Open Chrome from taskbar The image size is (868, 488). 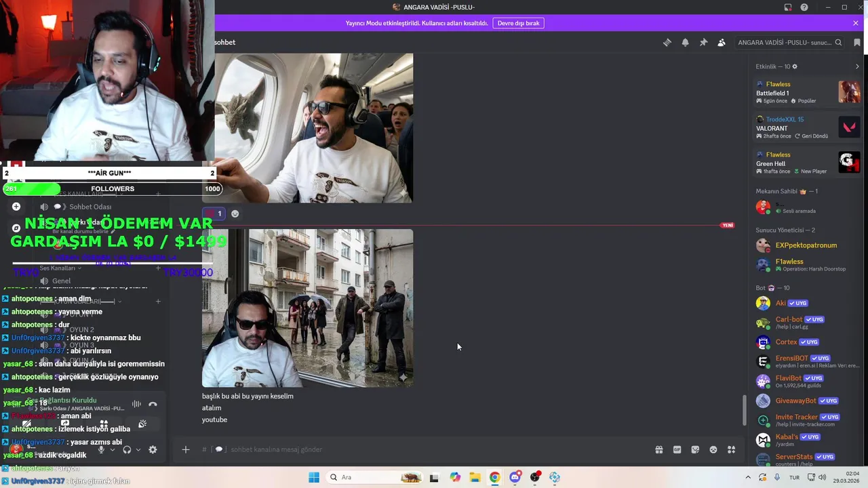point(495,477)
